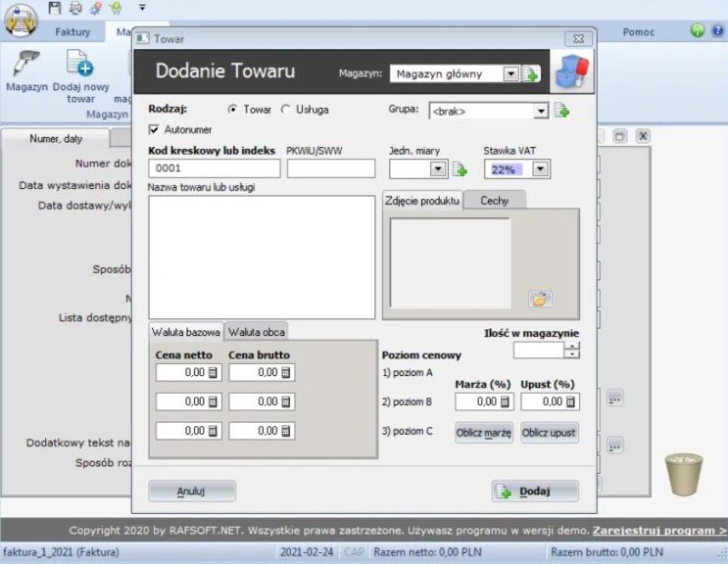Click the Nazwa towaru lub usługi text area
The height and width of the screenshot is (564, 728).
click(x=262, y=257)
